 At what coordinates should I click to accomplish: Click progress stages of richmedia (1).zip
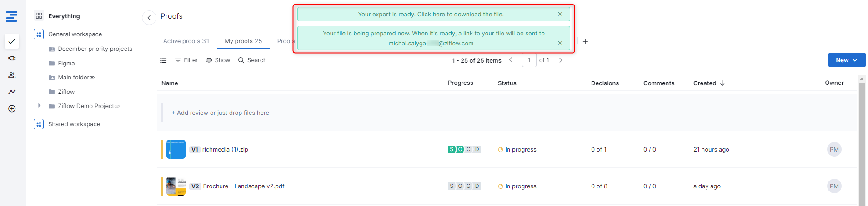(464, 149)
